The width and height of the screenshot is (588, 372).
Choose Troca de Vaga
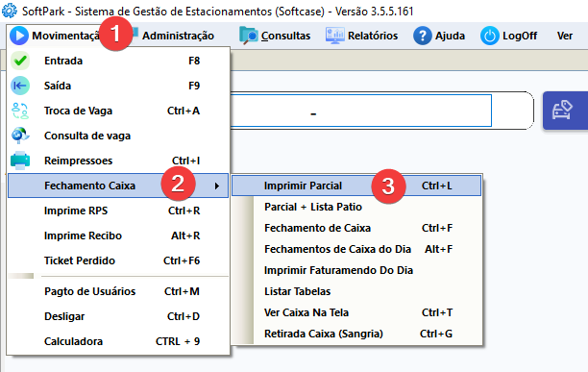tap(118, 111)
